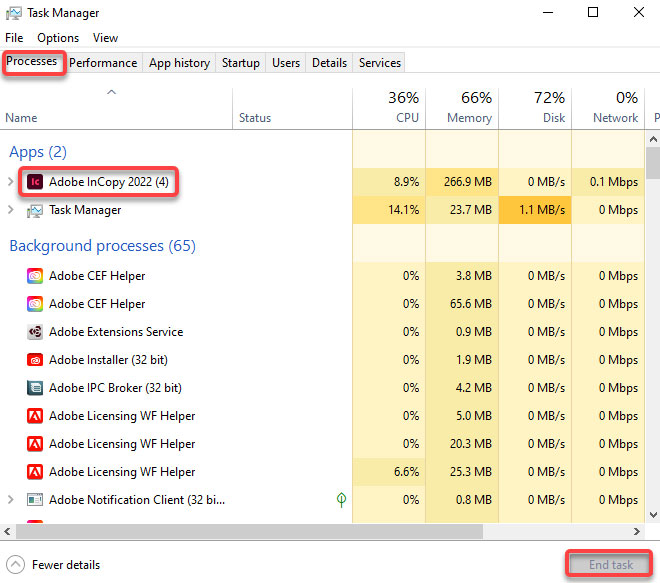
Task: Click the vertical scrollbar thumb
Action: click(x=653, y=163)
